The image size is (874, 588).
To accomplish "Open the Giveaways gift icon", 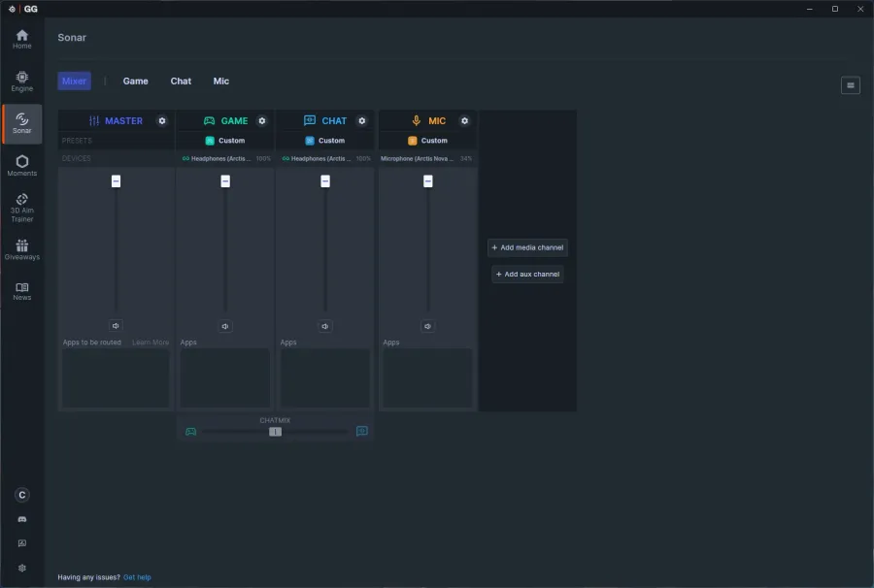I will click(21, 250).
